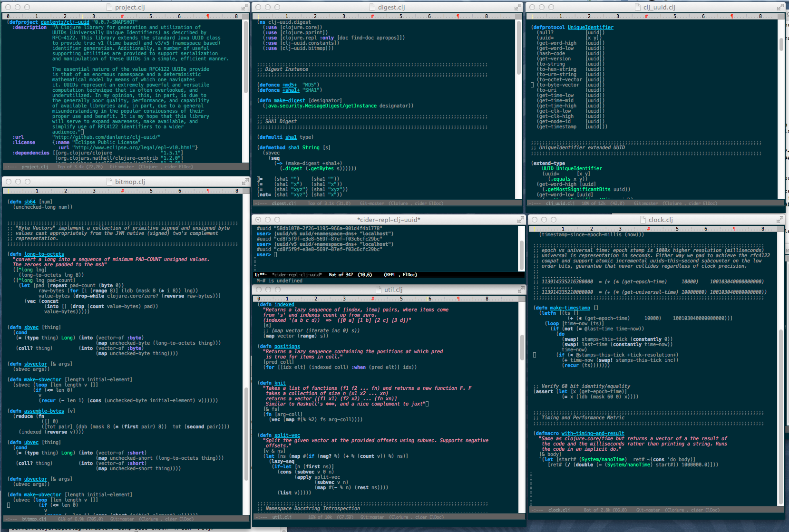Click the +sha1+ defonce name in digest.clj
Screen dimensions: 789x532
click(x=291, y=90)
